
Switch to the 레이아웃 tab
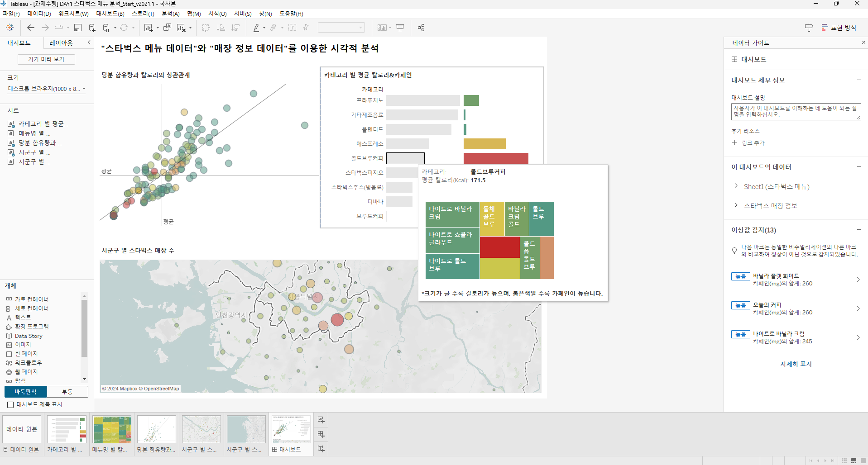coord(61,43)
